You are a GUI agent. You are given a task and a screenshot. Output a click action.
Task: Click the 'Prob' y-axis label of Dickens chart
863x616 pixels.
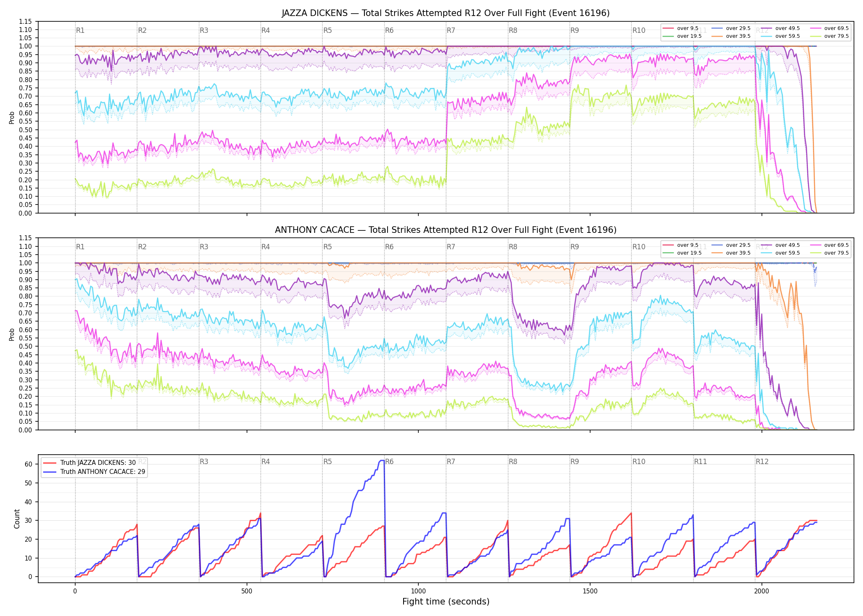click(12, 117)
